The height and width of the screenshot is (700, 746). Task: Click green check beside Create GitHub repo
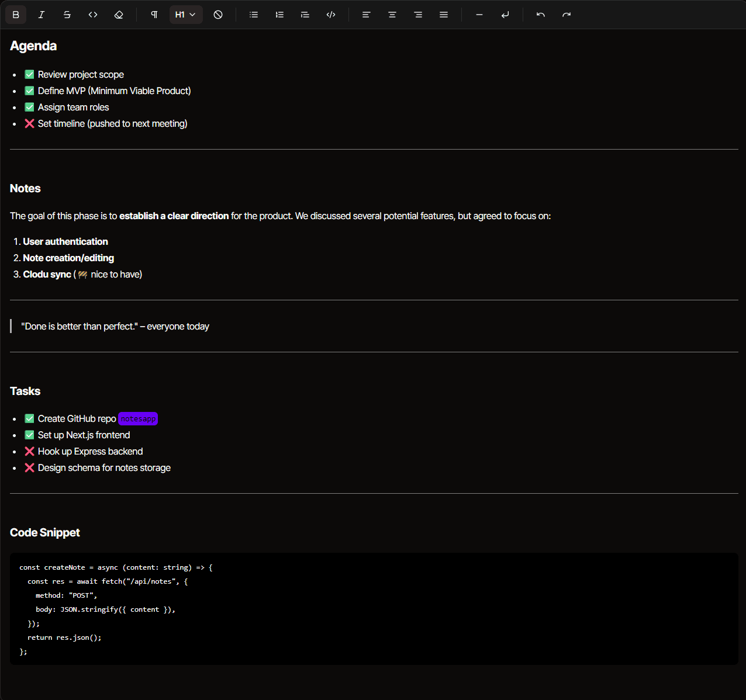[29, 418]
